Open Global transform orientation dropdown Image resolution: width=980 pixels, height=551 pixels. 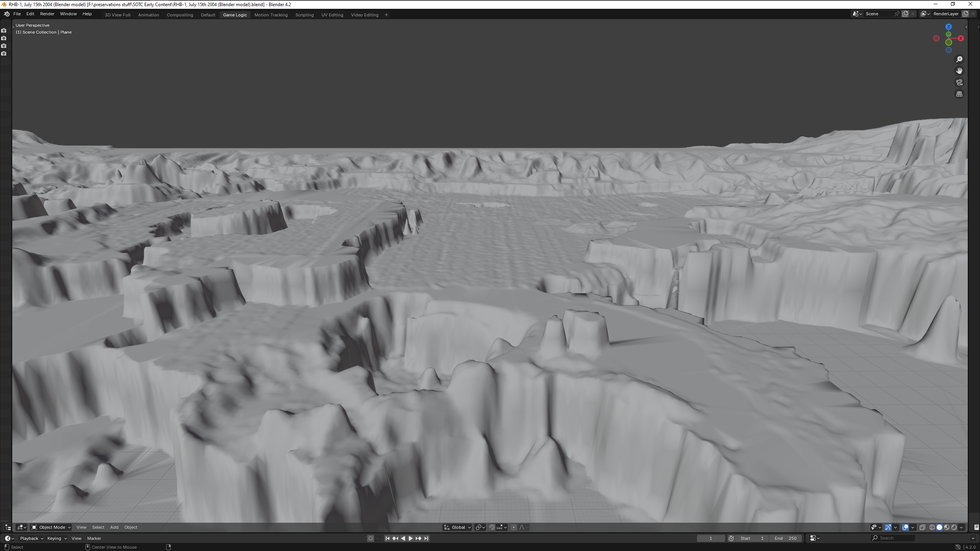click(x=458, y=527)
